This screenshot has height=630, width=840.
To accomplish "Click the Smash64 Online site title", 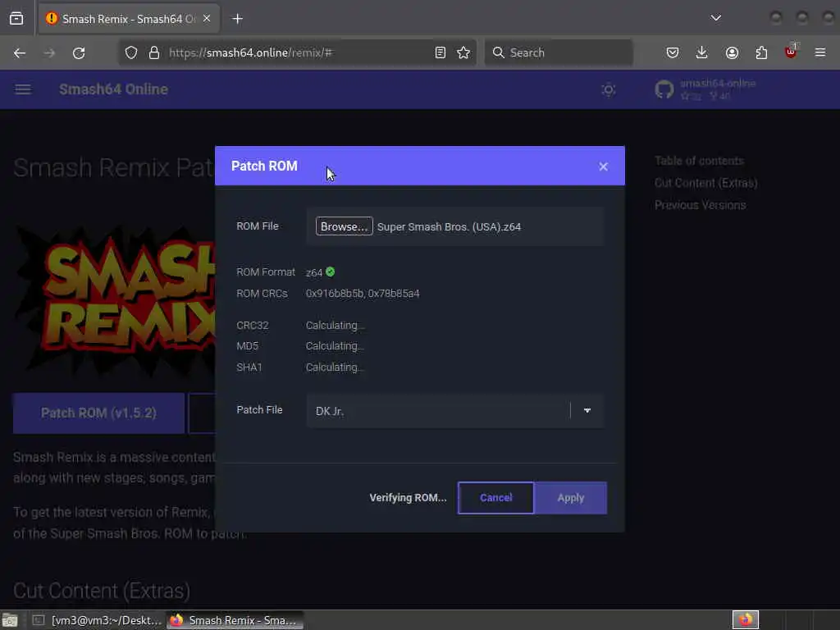I will 113,89.
